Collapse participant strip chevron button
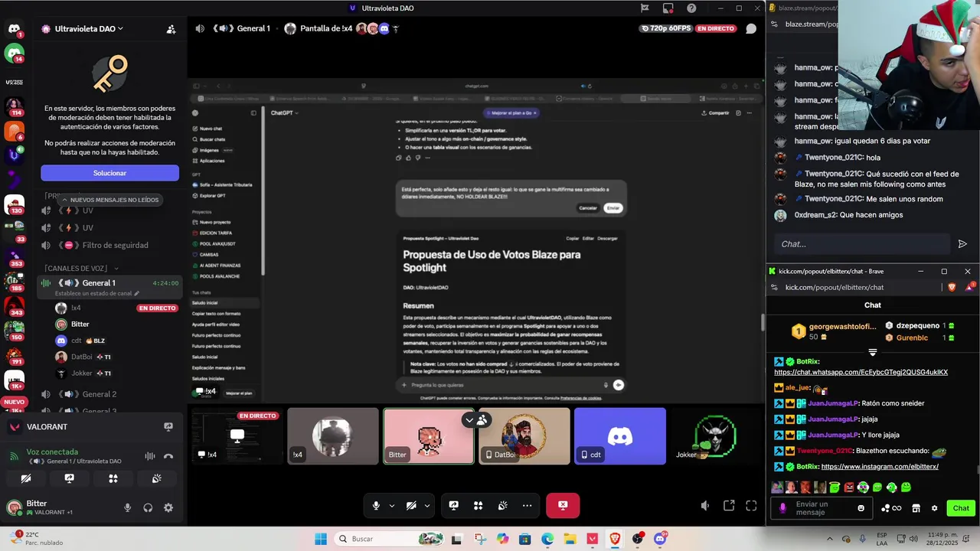 click(x=469, y=420)
